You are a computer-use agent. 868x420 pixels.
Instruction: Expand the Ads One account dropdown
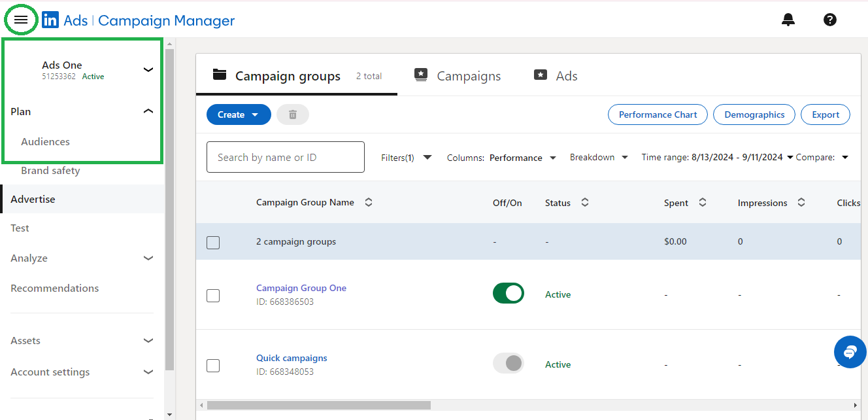(148, 69)
